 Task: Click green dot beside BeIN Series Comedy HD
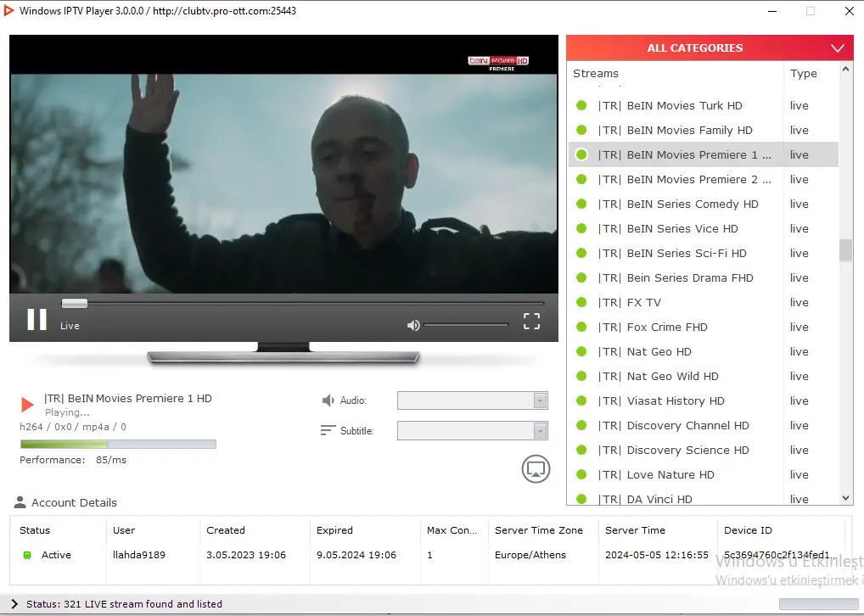pos(581,204)
